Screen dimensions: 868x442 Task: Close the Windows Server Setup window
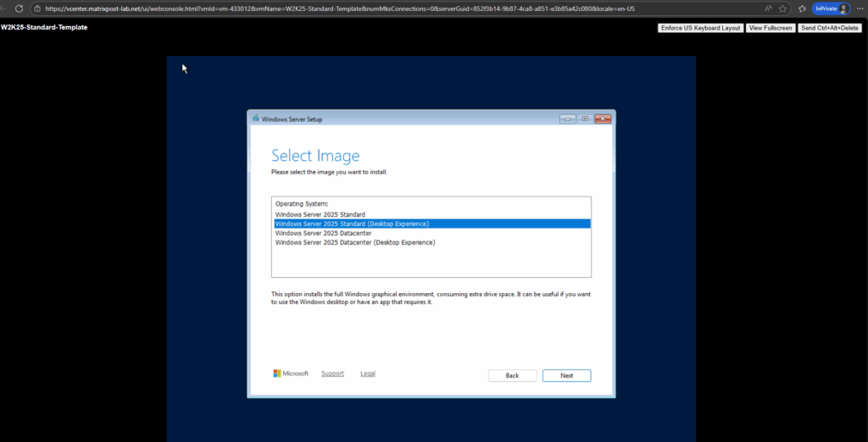pyautogui.click(x=603, y=119)
